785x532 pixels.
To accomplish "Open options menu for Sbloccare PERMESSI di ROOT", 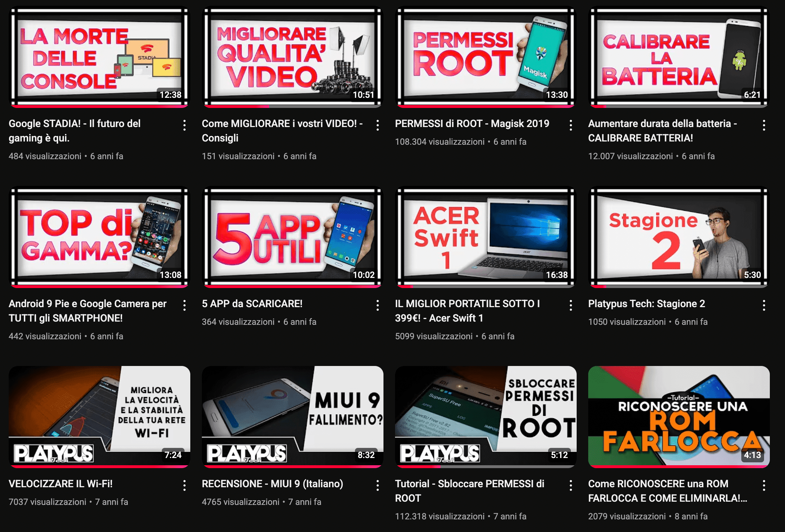I will click(571, 485).
